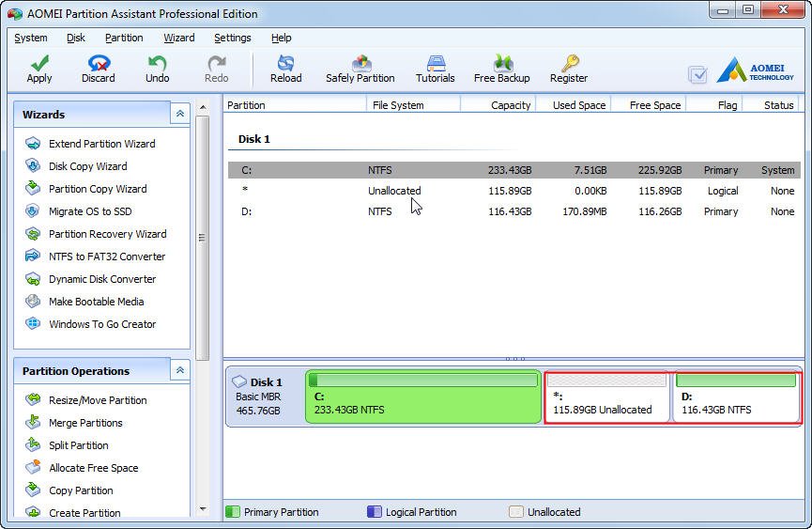Viewport: 812px width, 529px height.
Task: Reload disk information
Action: tap(286, 69)
